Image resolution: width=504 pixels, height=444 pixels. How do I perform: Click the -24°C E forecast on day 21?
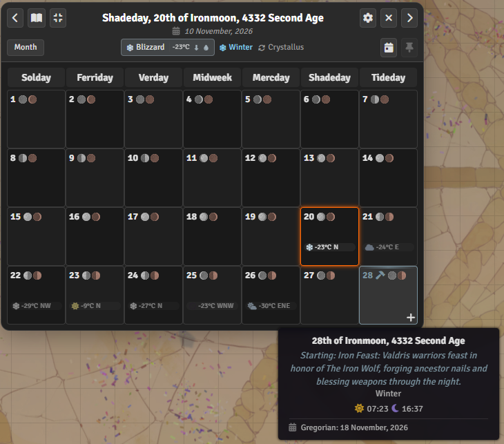388,247
